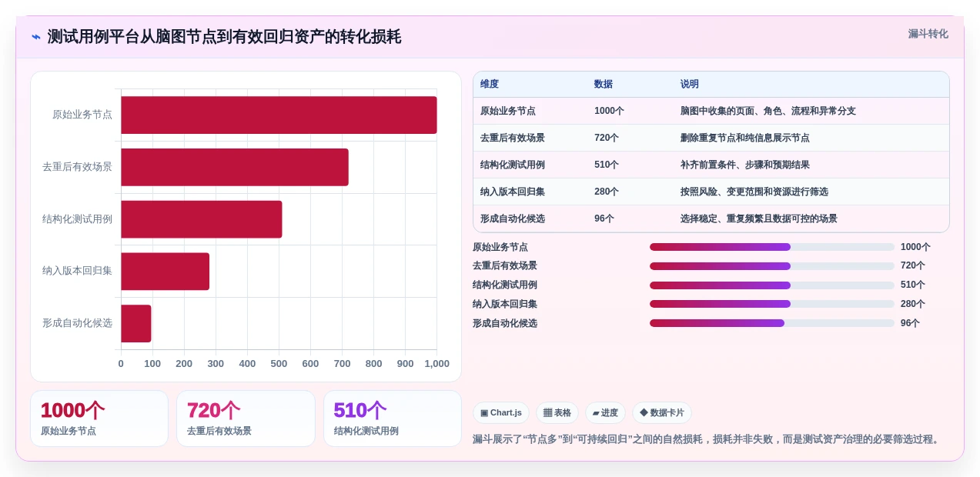Click the x-axis tick 1,000
Image resolution: width=980 pixels, height=477 pixels.
(x=436, y=364)
